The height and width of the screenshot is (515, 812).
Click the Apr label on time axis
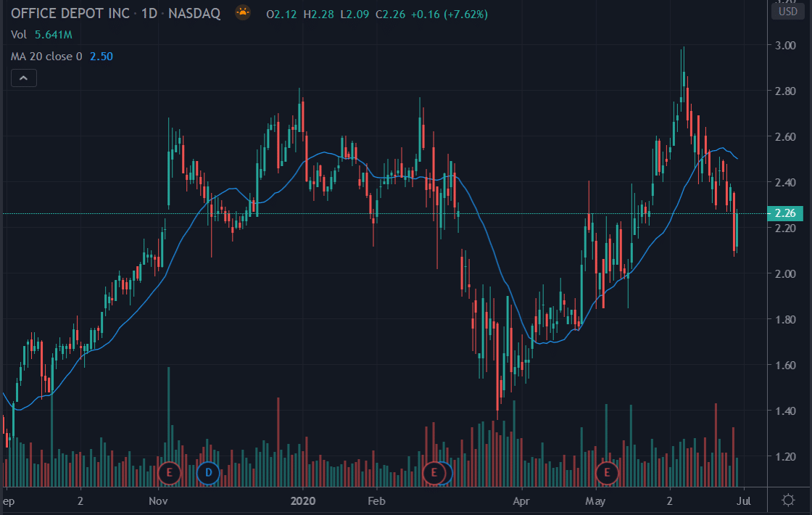[520, 500]
